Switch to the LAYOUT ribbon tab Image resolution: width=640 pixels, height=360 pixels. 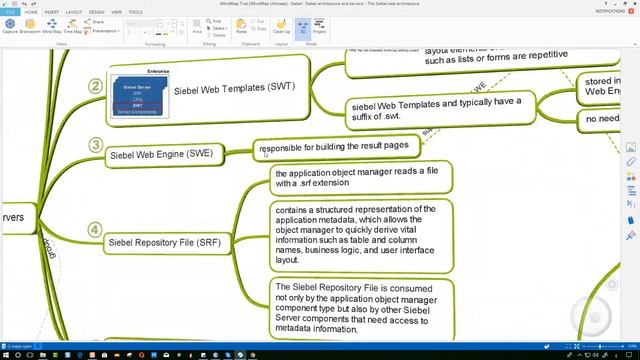(x=74, y=12)
